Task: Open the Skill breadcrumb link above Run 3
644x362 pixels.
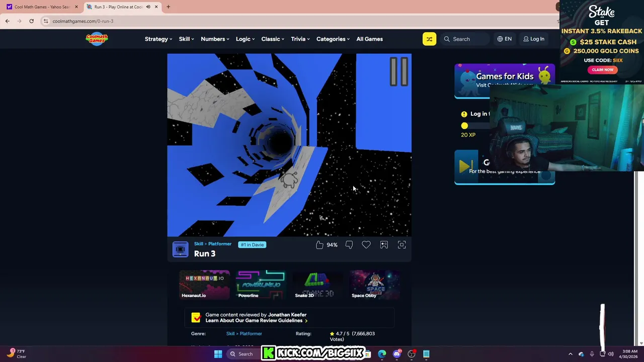Action: tap(199, 244)
